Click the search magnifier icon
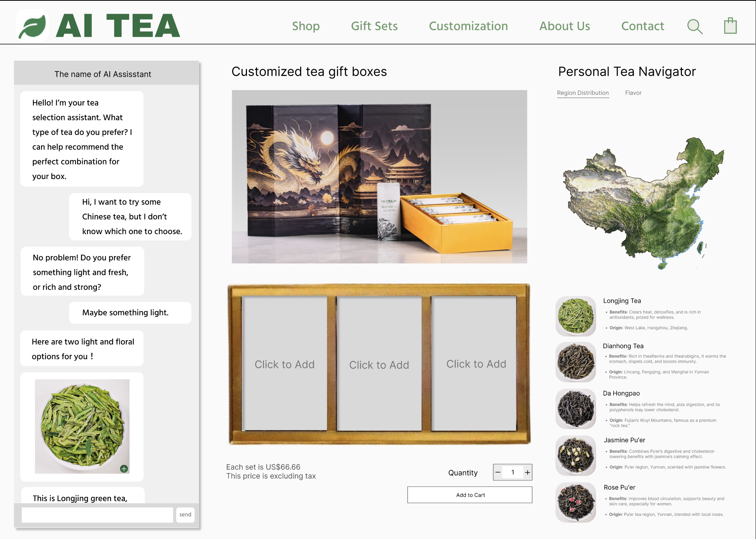The image size is (756, 539). (695, 27)
